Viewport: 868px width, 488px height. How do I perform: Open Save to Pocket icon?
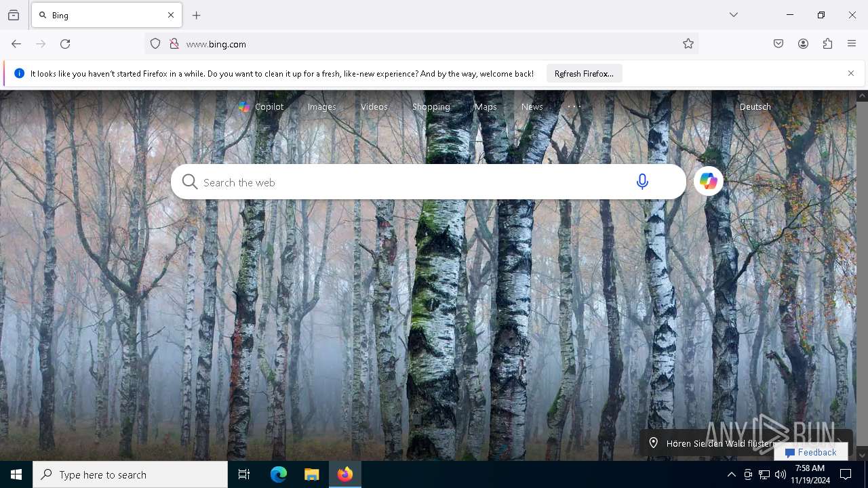tap(778, 44)
